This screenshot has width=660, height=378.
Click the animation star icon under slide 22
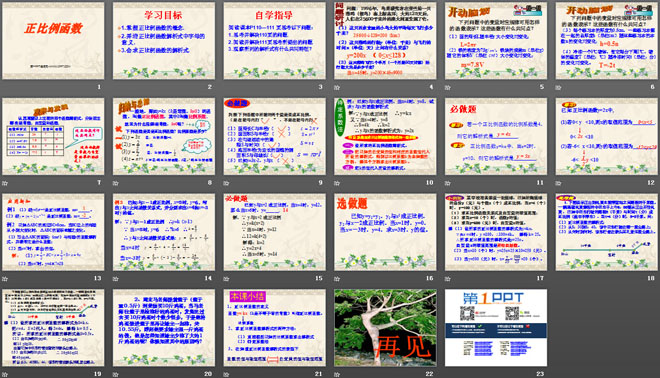click(337, 374)
